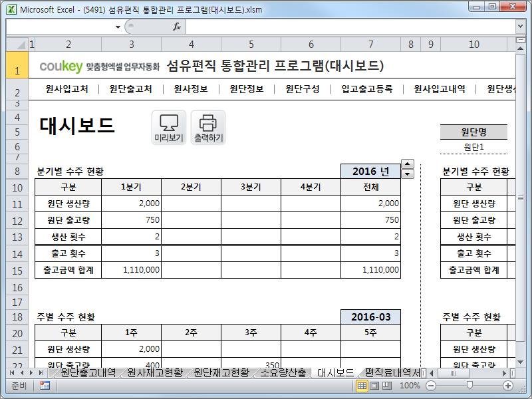Select 분기별 수주 현황 heading on left
The image size is (532, 399).
(70, 172)
